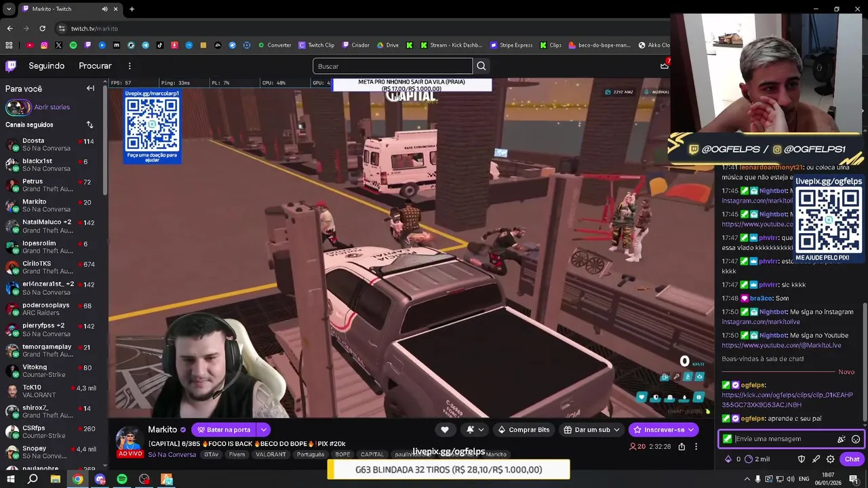
Task: Toggle the heart follow button
Action: click(x=445, y=430)
